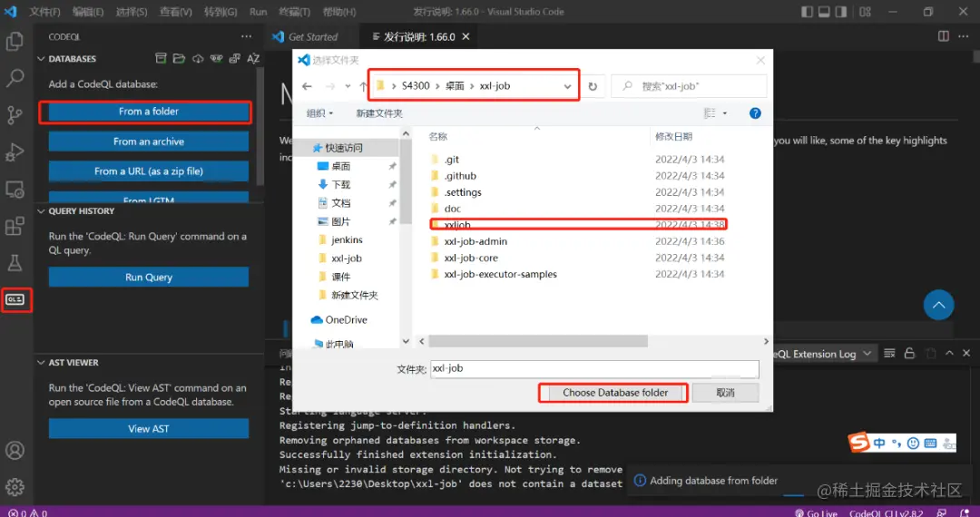
Task: Click split editor icon in editor title
Action: click(944, 36)
